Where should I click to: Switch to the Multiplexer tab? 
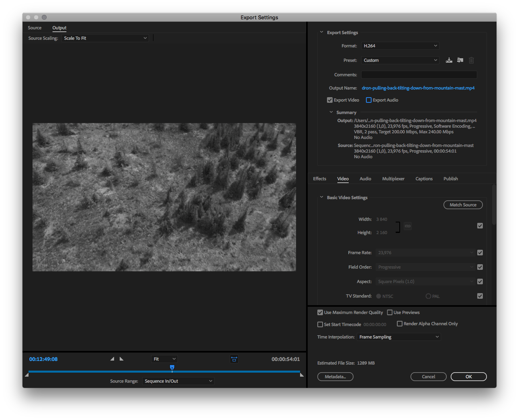click(393, 179)
